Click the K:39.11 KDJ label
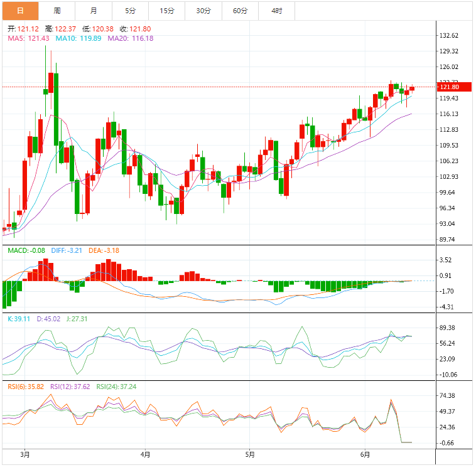Image resolution: width=476 pixels, height=470 pixels. click(x=19, y=319)
